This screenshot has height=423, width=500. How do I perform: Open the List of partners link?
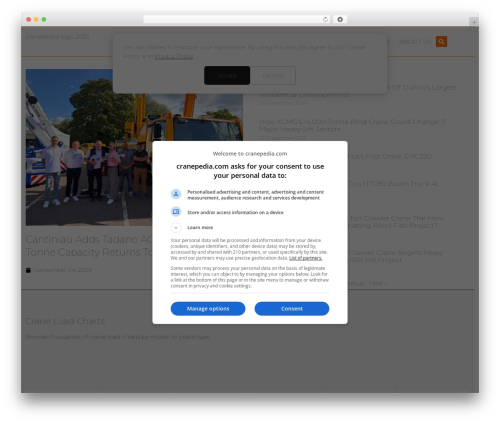click(x=306, y=258)
